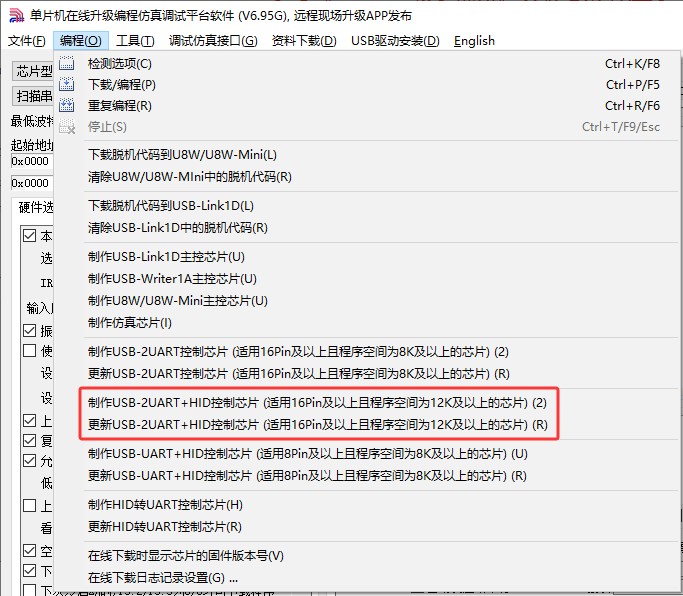Toggle the 允 checkbox
This screenshot has height=596, width=683.
click(x=29, y=461)
